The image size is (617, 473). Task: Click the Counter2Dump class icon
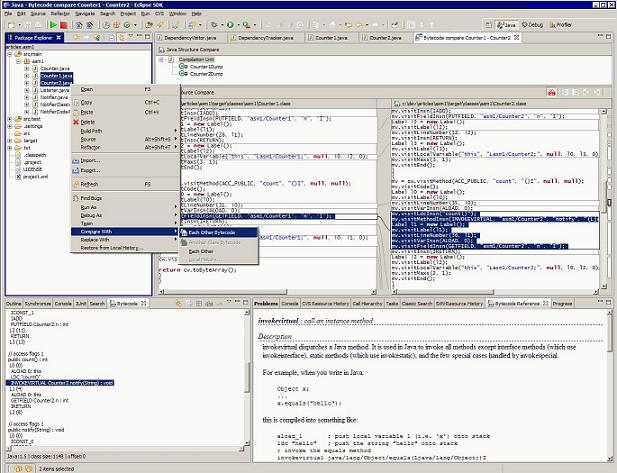183,74
